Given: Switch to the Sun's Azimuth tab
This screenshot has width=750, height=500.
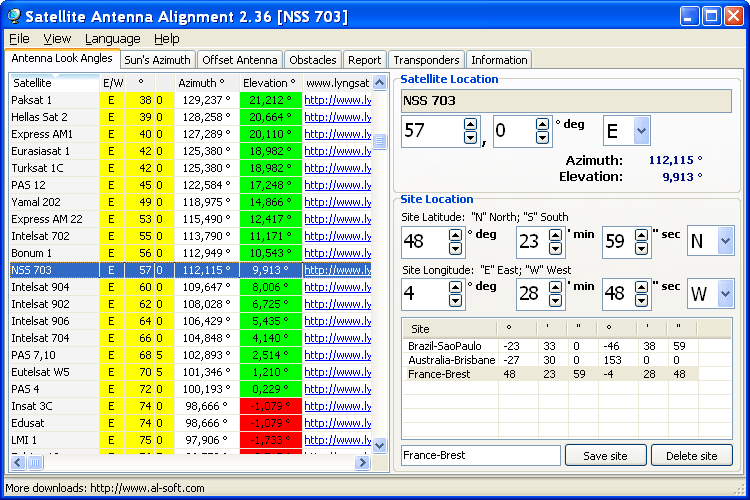Looking at the screenshot, I should click(157, 60).
